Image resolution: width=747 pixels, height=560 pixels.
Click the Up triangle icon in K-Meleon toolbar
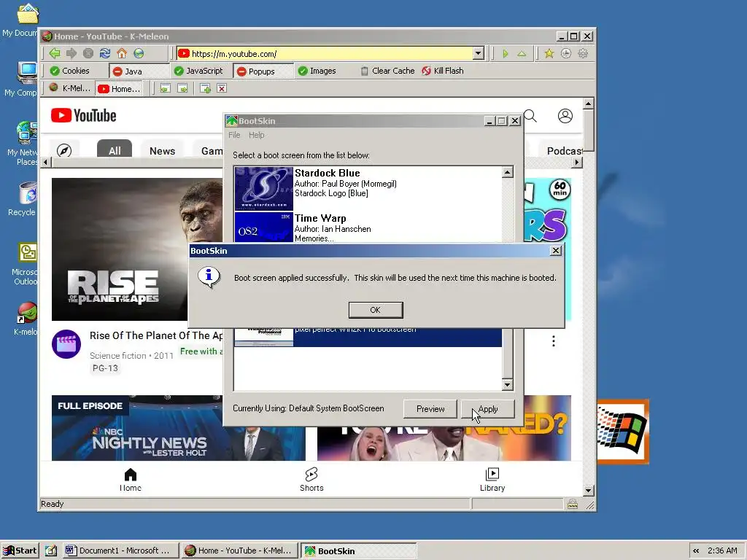[522, 54]
